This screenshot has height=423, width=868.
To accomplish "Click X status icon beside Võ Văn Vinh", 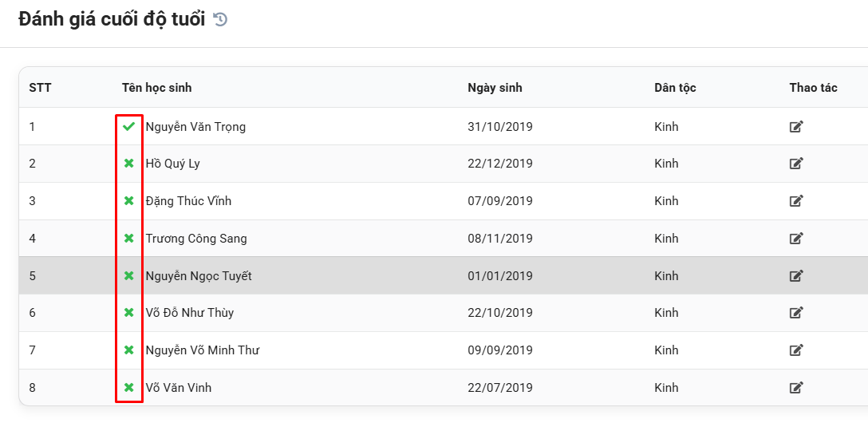I will pyautogui.click(x=128, y=388).
